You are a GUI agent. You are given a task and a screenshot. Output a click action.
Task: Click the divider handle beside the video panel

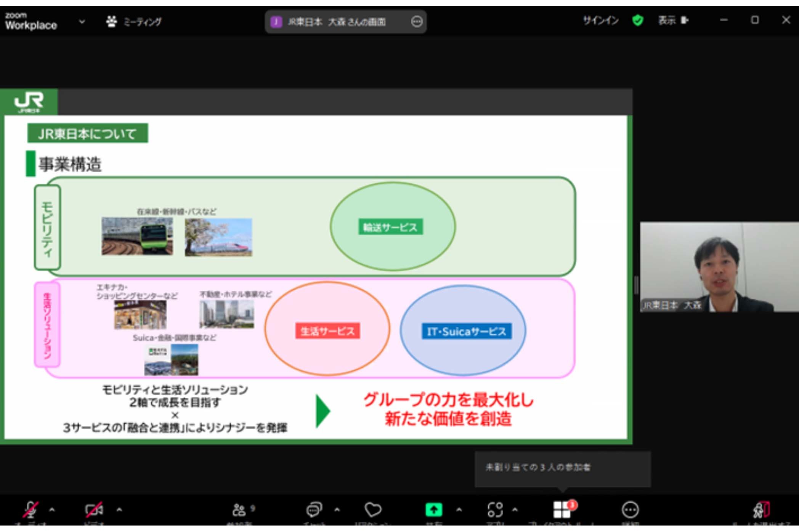[636, 285]
